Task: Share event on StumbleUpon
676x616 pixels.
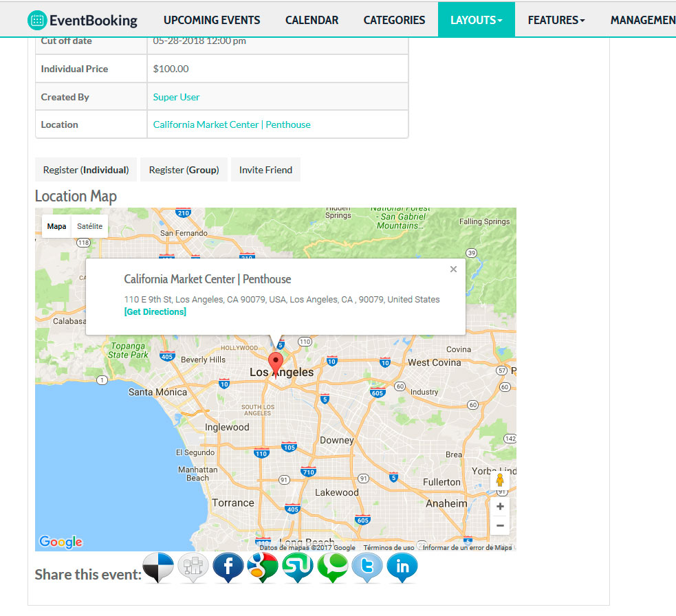Action: coord(298,567)
